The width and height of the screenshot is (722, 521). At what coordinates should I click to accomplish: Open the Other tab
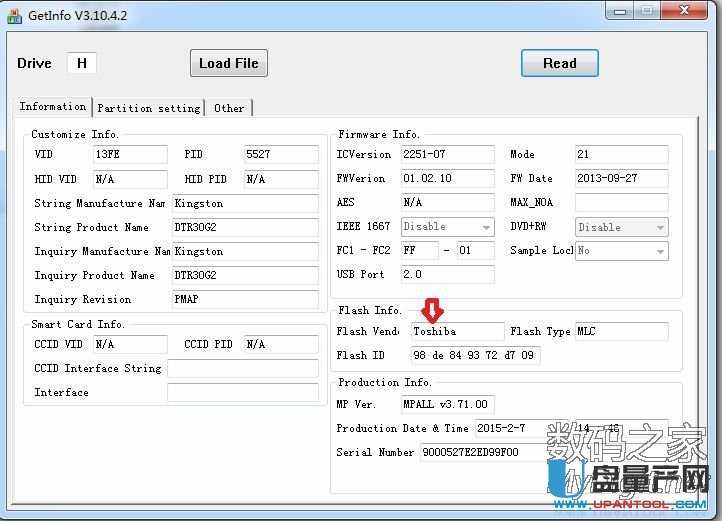(x=229, y=108)
